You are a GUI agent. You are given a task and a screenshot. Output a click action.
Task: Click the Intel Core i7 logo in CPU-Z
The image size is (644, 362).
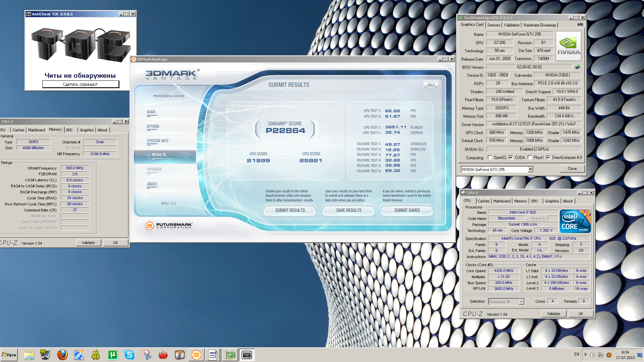point(576,221)
